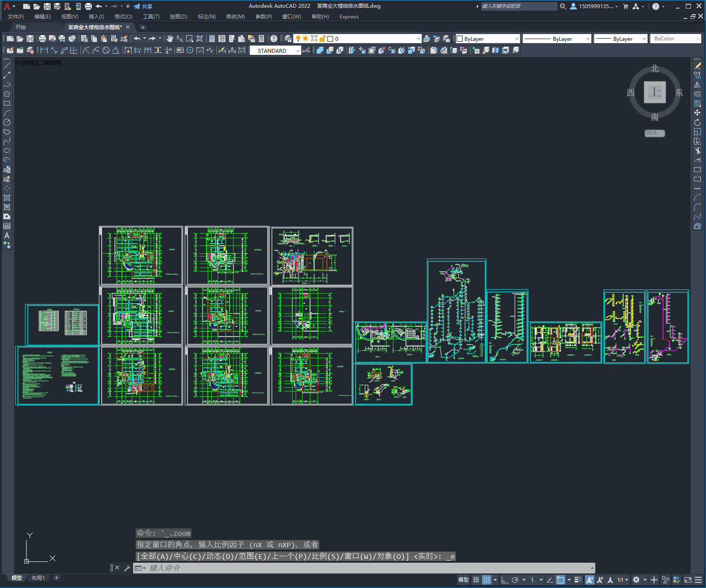Image resolution: width=706 pixels, height=588 pixels.
Task: Switch to the 开始 tab
Action: tap(21, 27)
